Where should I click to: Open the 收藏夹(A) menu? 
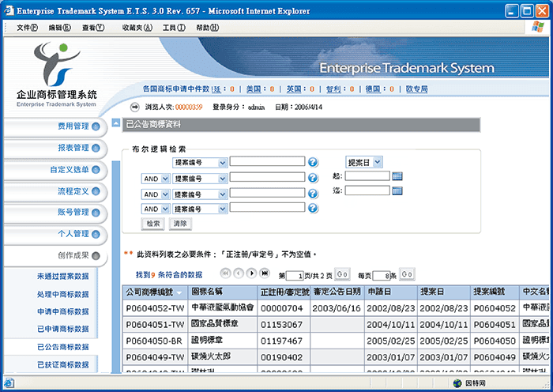tap(137, 28)
